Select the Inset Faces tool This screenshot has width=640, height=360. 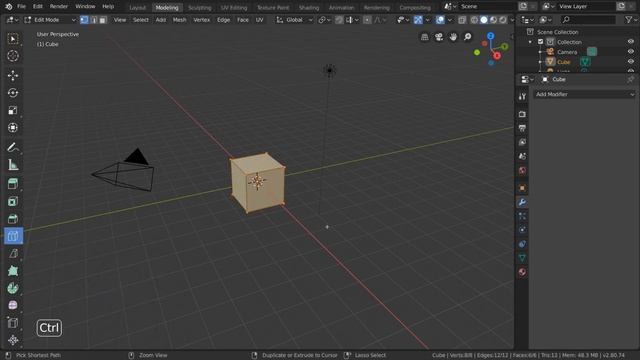[x=13, y=201]
